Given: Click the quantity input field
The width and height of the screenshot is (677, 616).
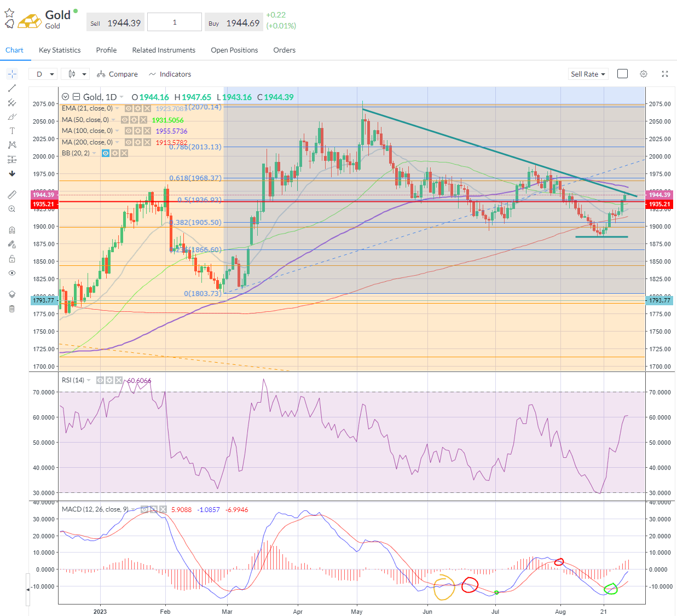Looking at the screenshot, I should [x=175, y=22].
